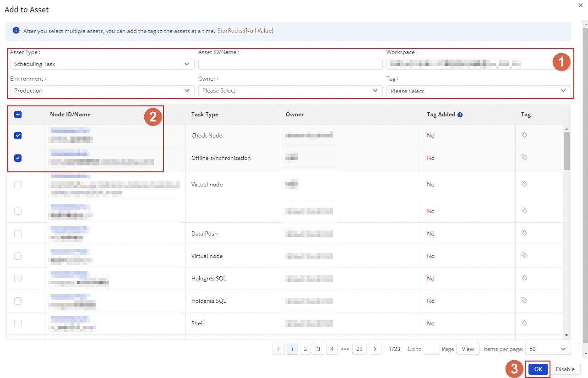Go to page 4 in pagination
The width and height of the screenshot is (588, 378).
pyautogui.click(x=332, y=349)
